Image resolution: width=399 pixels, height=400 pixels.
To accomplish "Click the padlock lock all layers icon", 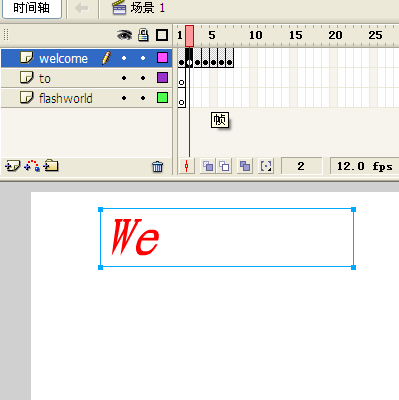I will click(x=144, y=35).
